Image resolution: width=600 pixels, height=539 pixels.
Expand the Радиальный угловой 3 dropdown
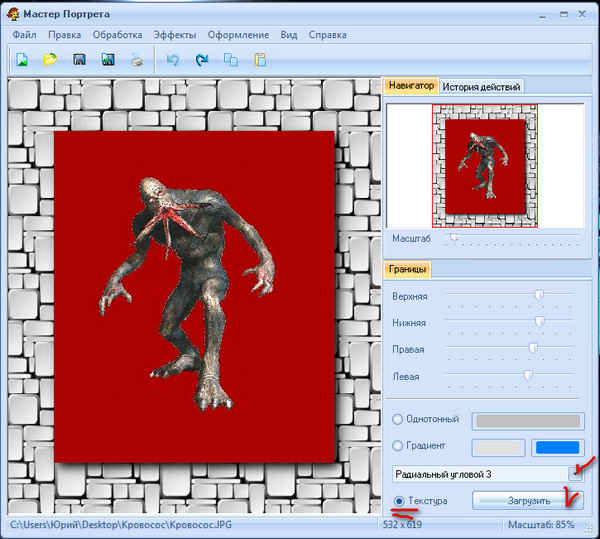[575, 473]
